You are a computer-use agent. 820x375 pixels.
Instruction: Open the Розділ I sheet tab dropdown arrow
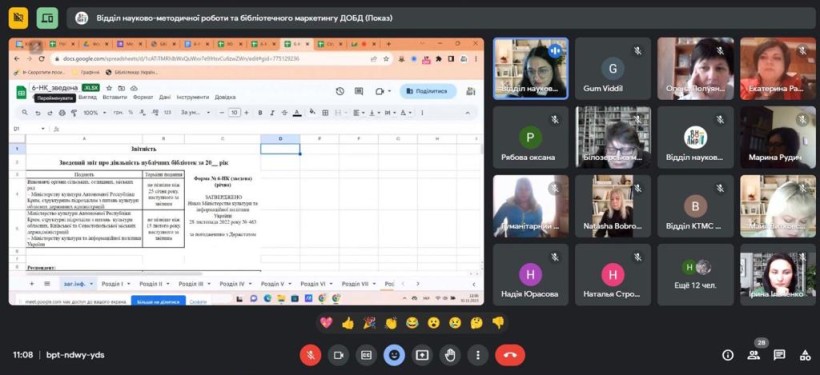(129, 283)
